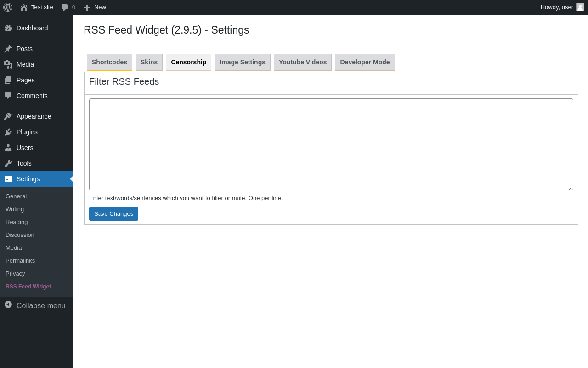Open the user avatar in top bar
Image resolution: width=588 pixels, height=368 pixels.
tap(580, 7)
